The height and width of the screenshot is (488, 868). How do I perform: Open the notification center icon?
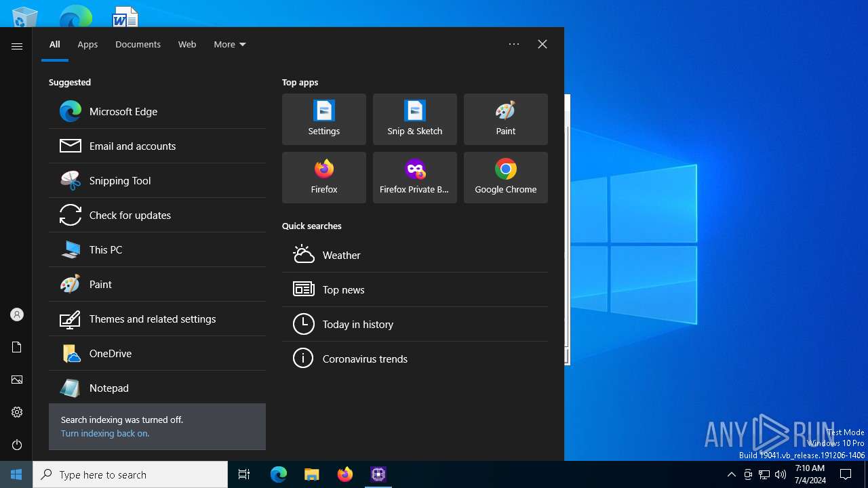[x=846, y=474]
